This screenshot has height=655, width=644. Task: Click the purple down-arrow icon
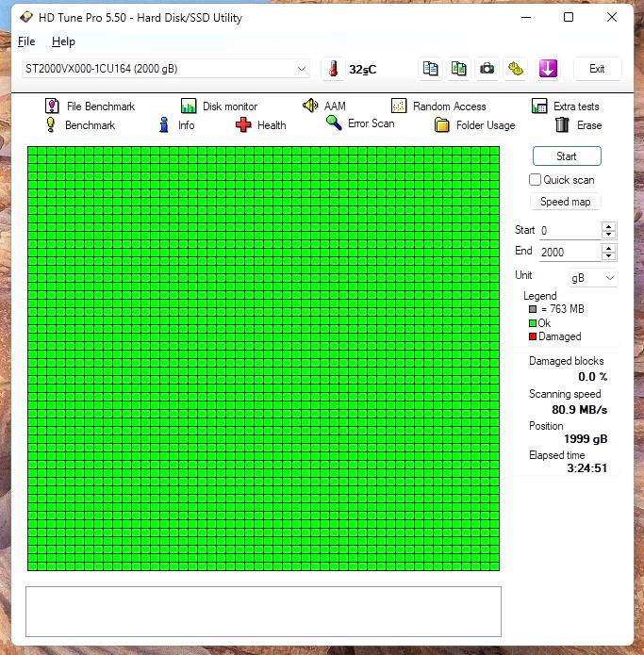point(548,69)
